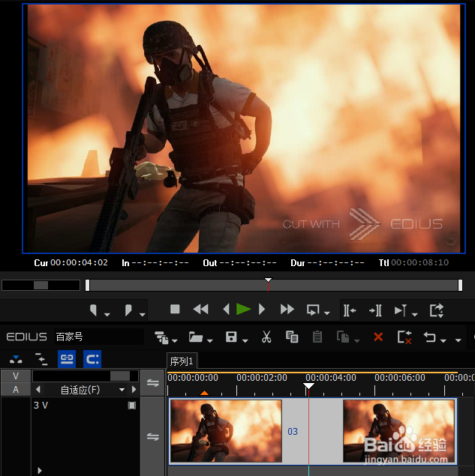Jump to previous edit point
Image resolution: width=475 pixels, height=476 pixels.
(350, 310)
